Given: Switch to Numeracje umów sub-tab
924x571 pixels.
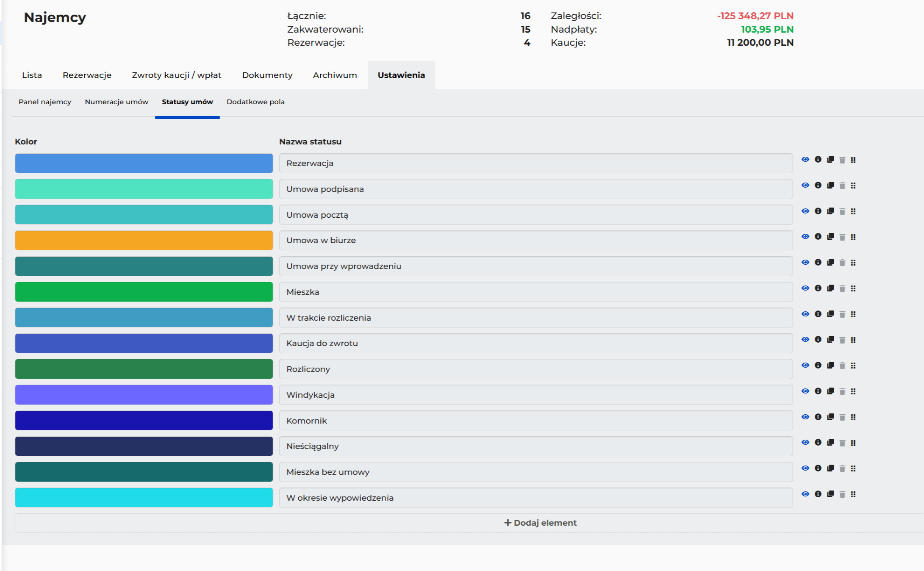Looking at the screenshot, I should [117, 102].
